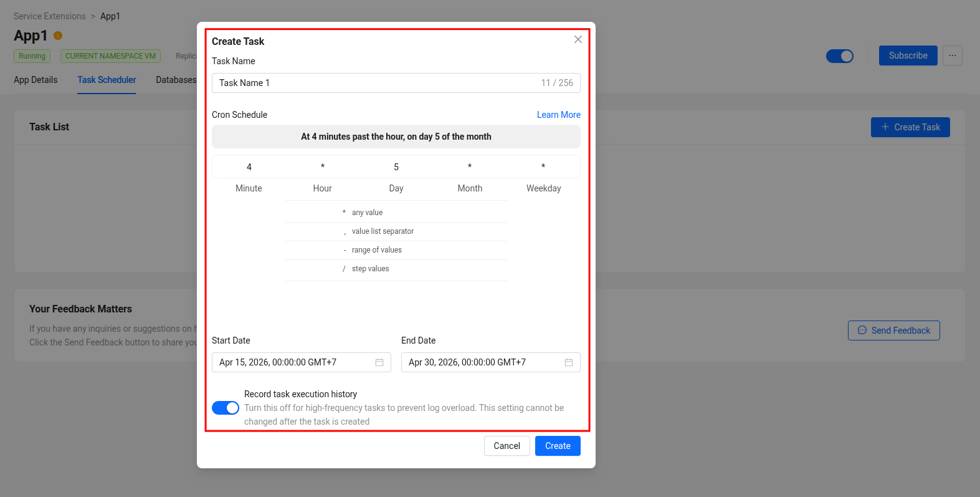Select the Hour cron field

(323, 166)
